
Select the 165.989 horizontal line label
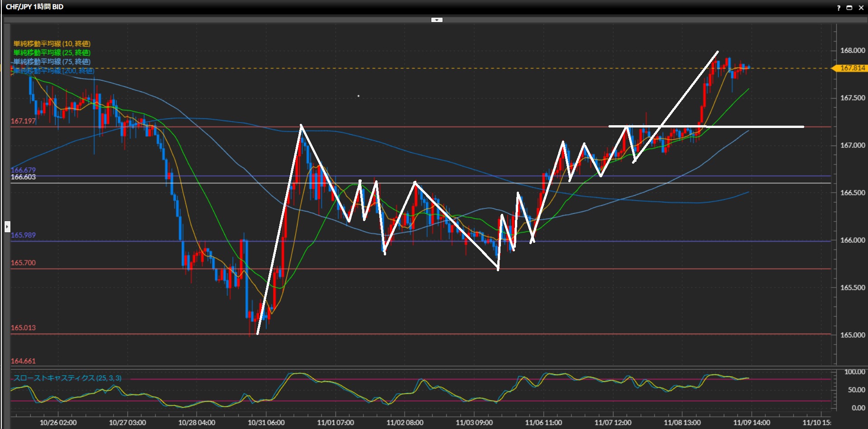(23, 235)
